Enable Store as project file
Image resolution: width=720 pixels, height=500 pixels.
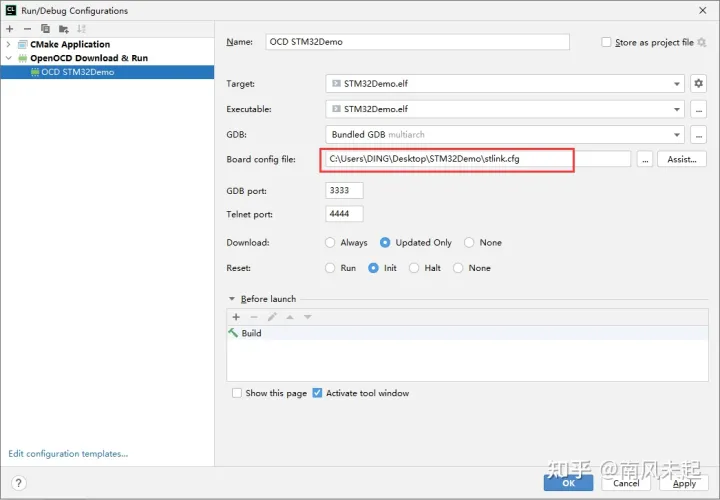tap(607, 43)
